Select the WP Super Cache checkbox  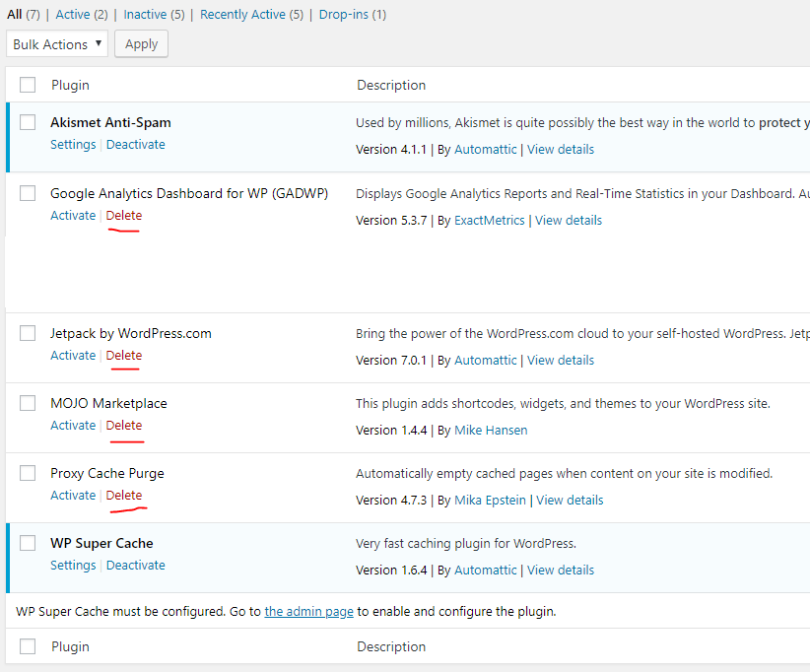pos(28,543)
